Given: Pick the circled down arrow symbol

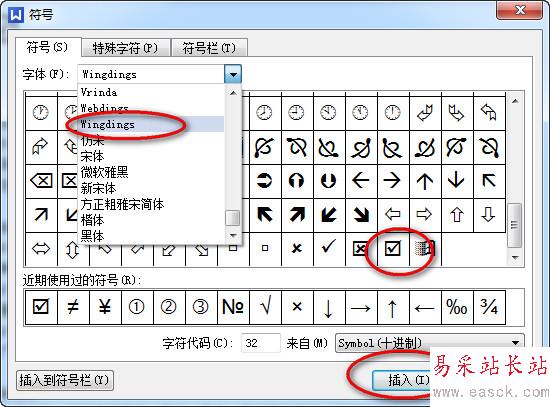Looking at the screenshot, I should point(328,181).
